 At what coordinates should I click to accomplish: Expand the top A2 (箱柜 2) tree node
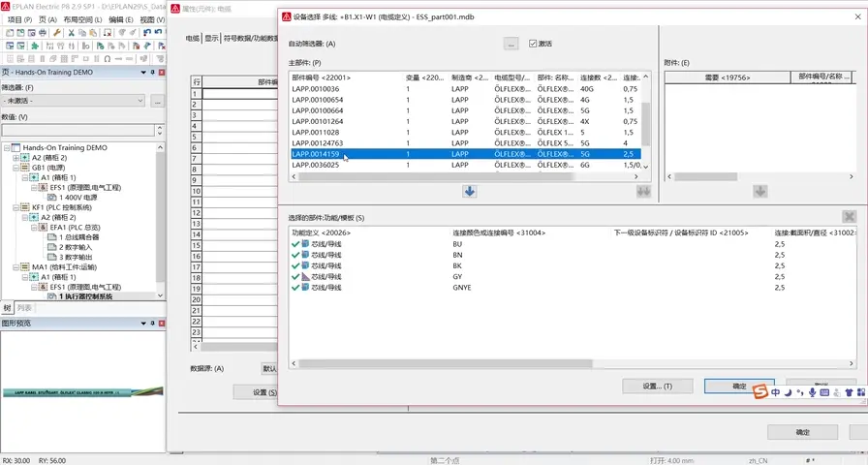[x=16, y=158]
